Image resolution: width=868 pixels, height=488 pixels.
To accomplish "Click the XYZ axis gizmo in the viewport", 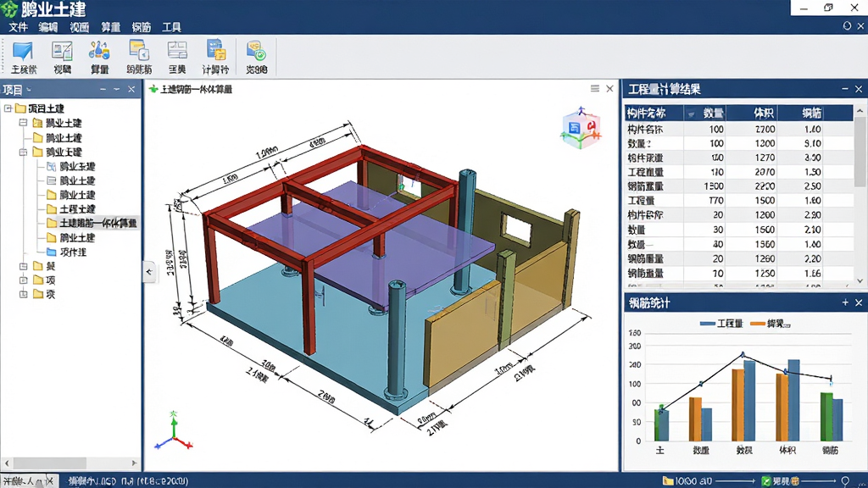I will tap(174, 432).
